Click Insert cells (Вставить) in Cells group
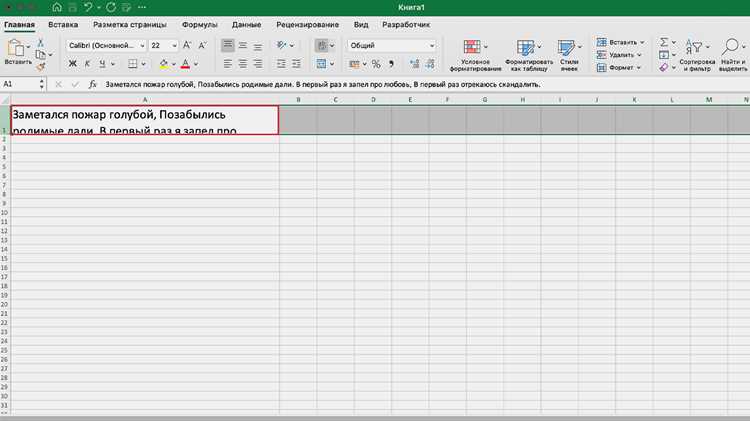The image size is (750, 421). pos(620,42)
